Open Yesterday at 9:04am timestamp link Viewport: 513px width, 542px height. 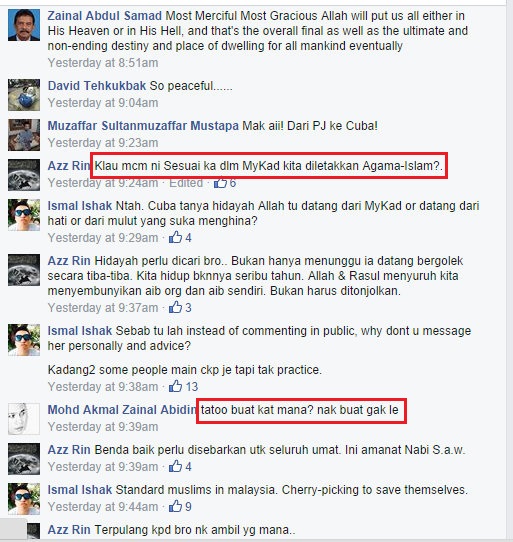[103, 103]
